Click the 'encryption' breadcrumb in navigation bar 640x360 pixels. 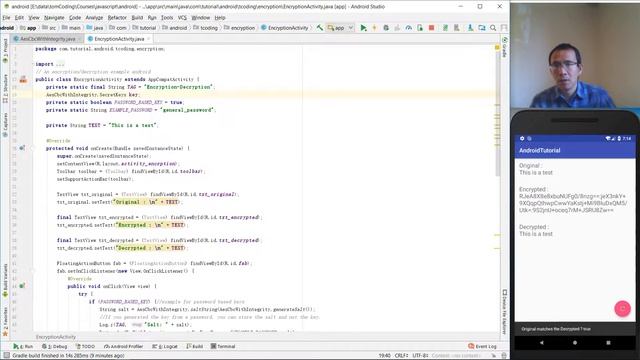point(240,28)
